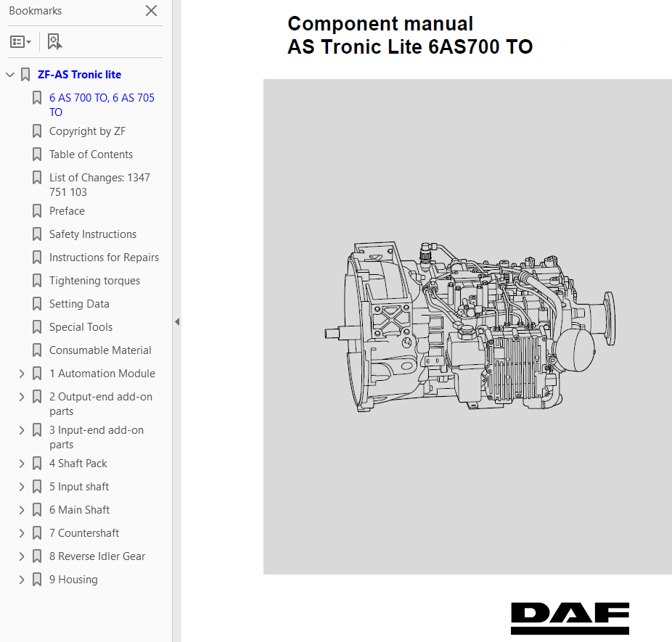This screenshot has height=642, width=672.
Task: Click the bookmark icon beside 6 Main Shaft
Action: tap(37, 510)
